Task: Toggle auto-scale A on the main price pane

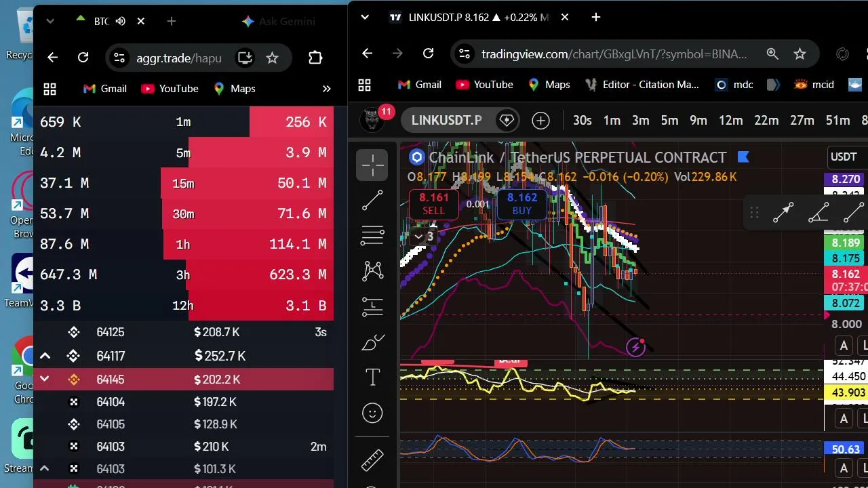Action: 844,346
